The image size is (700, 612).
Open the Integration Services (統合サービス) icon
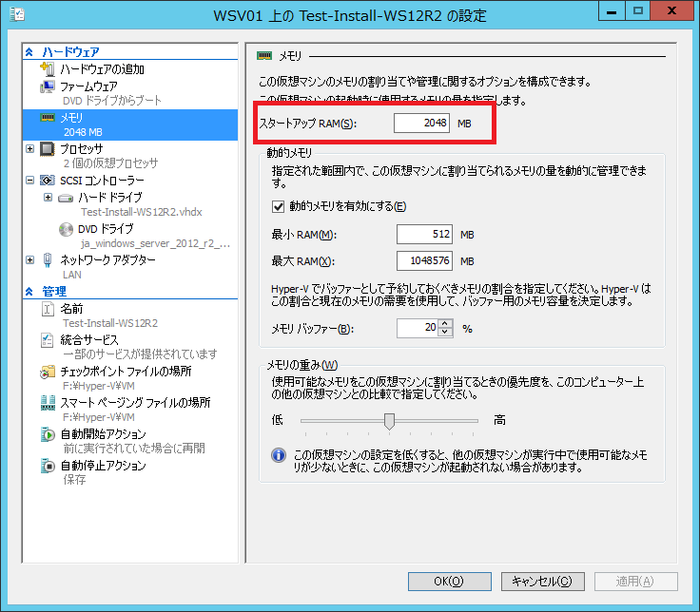(48, 340)
